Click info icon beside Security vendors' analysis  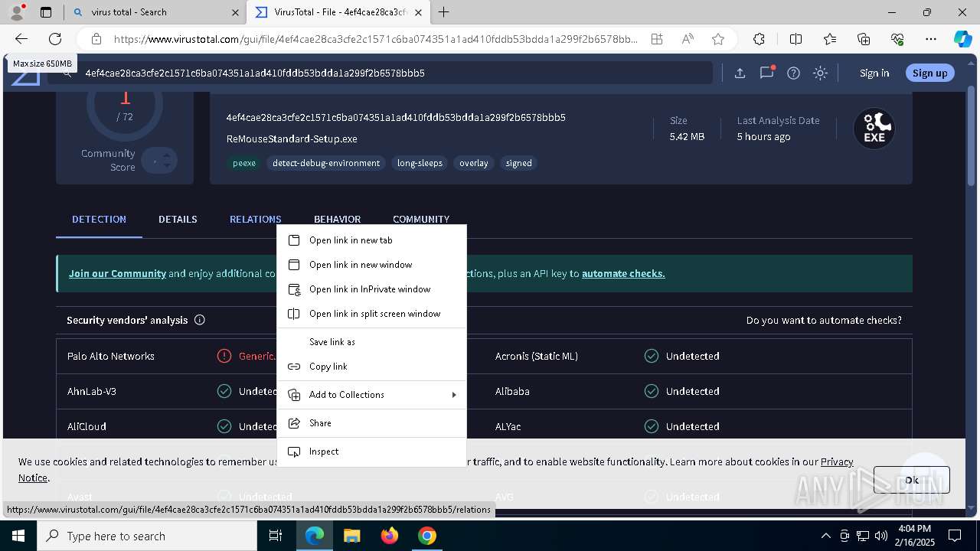pyautogui.click(x=200, y=320)
